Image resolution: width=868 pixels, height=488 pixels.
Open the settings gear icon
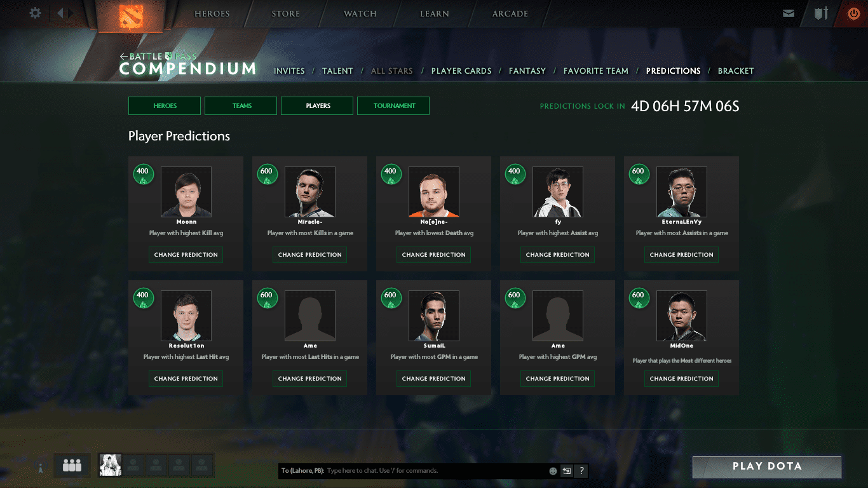click(x=35, y=13)
